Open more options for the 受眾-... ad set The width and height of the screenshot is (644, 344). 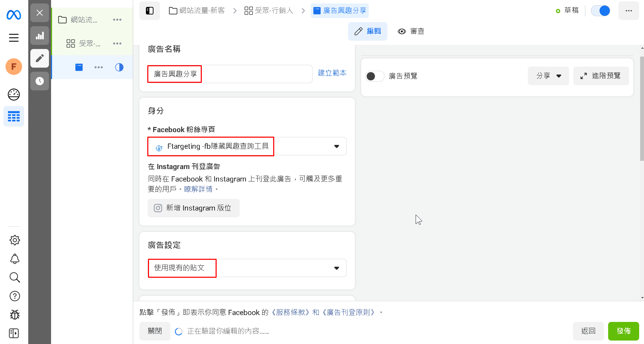(x=117, y=43)
